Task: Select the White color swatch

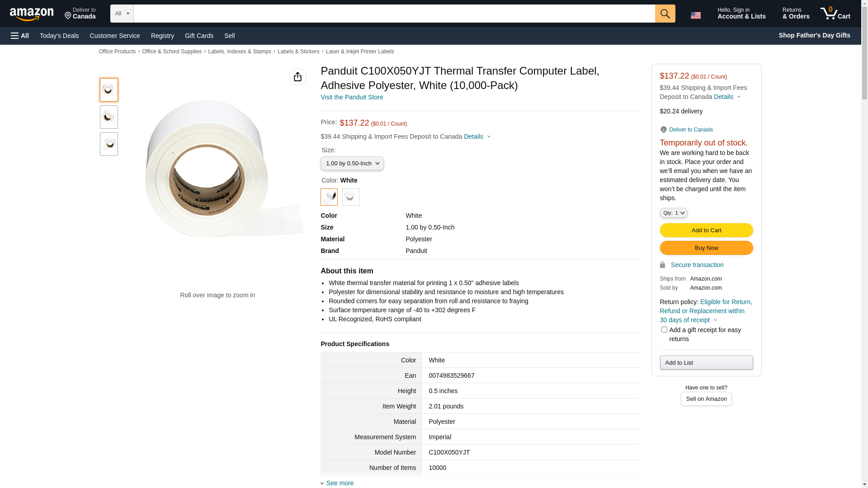Action: tap(329, 197)
